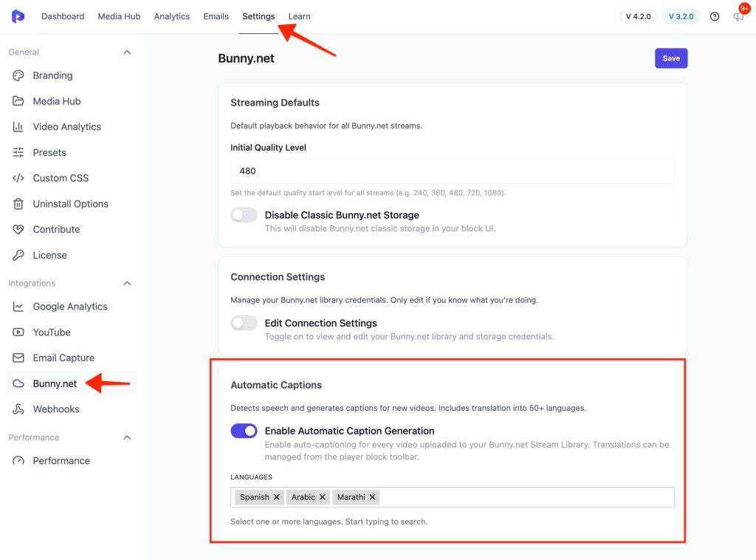Remove the Spanish language tag
The height and width of the screenshot is (560, 756).
click(x=277, y=497)
